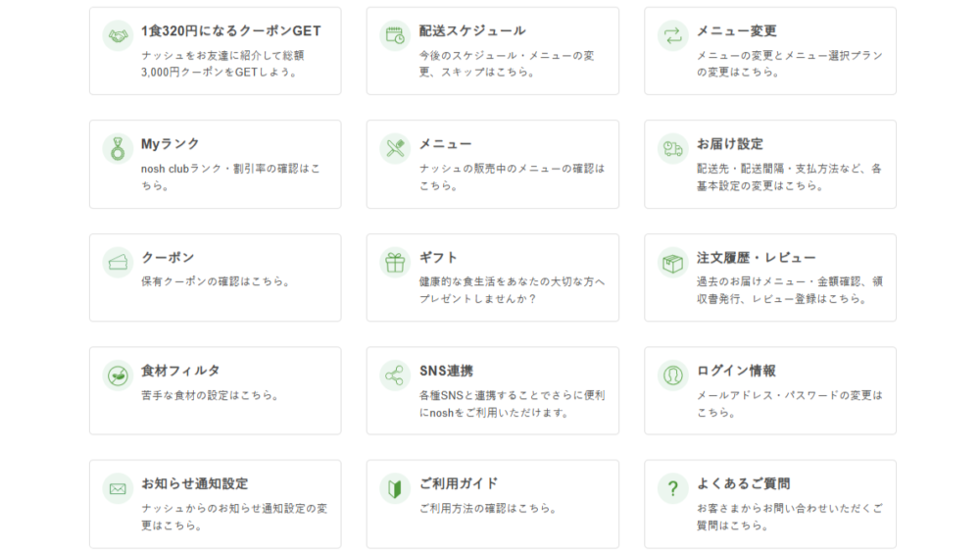Click the handshake icon for coupon referral
Image resolution: width=980 pixels, height=551 pixels.
point(118,35)
